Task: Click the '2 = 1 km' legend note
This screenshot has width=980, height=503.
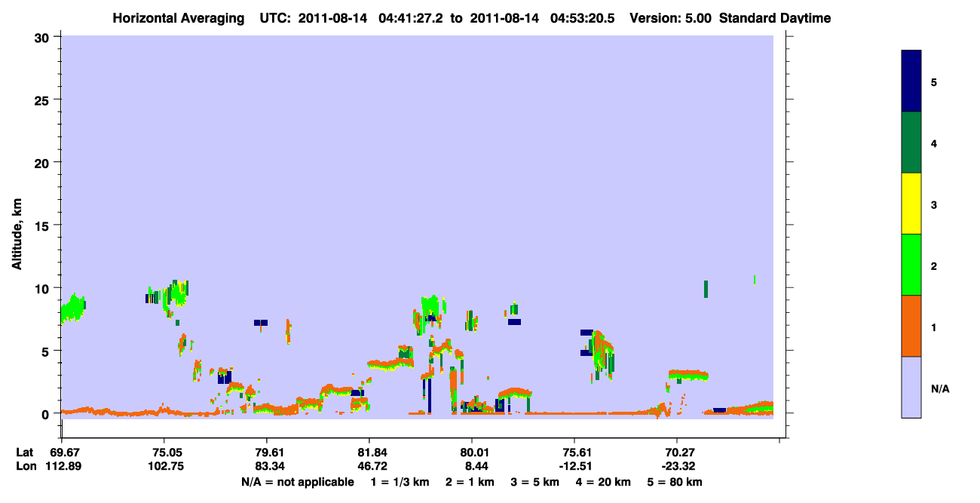Action: pyautogui.click(x=470, y=482)
